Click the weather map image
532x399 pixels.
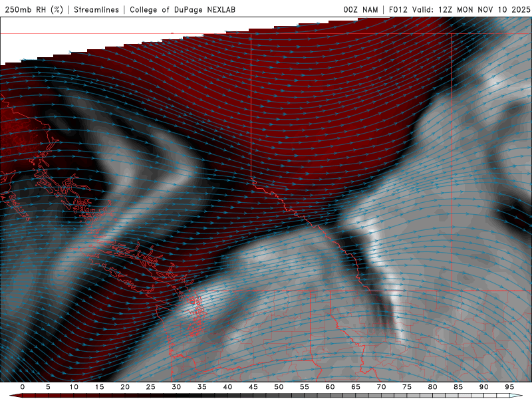266,199
